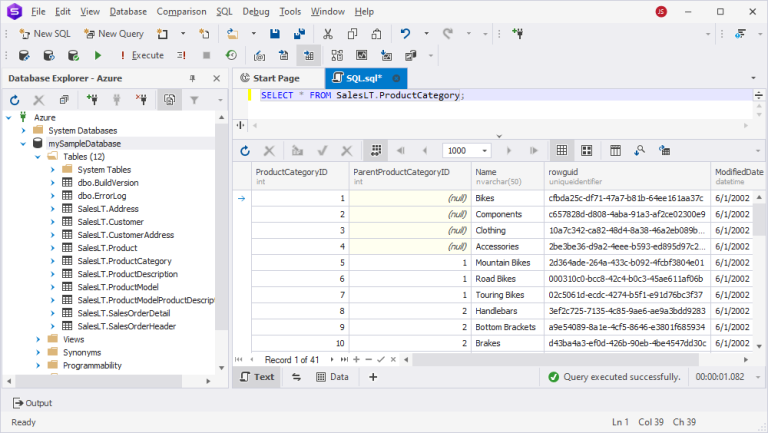Viewport: 768px width, 433px height.
Task: Delete the record with the minus icon
Action: pos(368,360)
